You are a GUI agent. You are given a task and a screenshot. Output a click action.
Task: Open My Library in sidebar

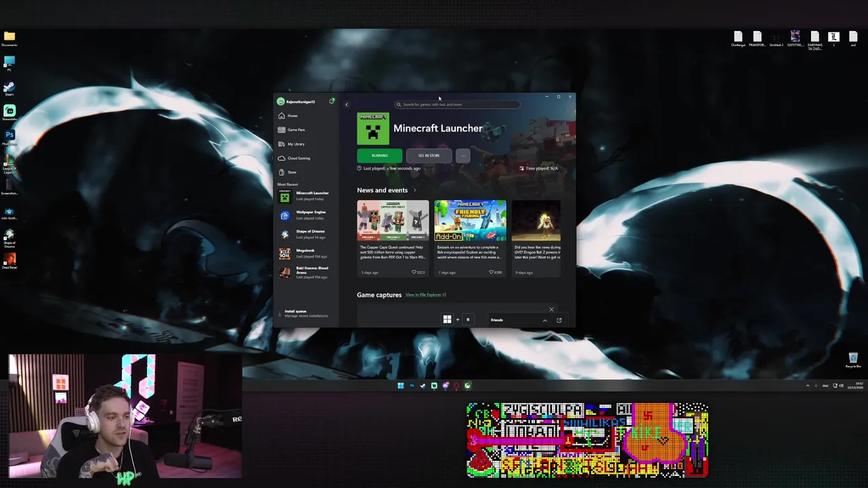pos(305,144)
